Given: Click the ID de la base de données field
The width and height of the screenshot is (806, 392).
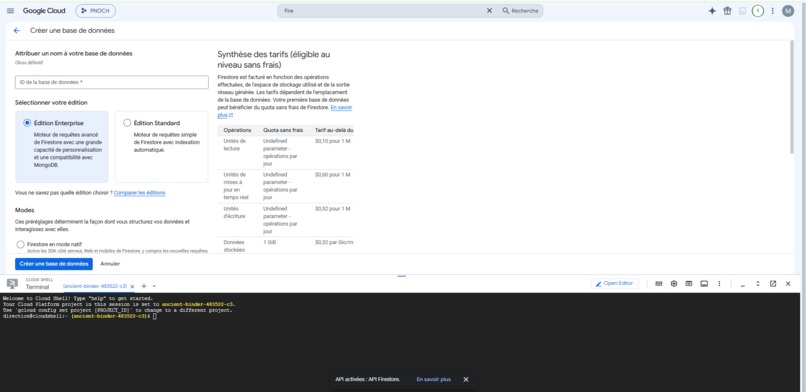Looking at the screenshot, I should [x=112, y=82].
